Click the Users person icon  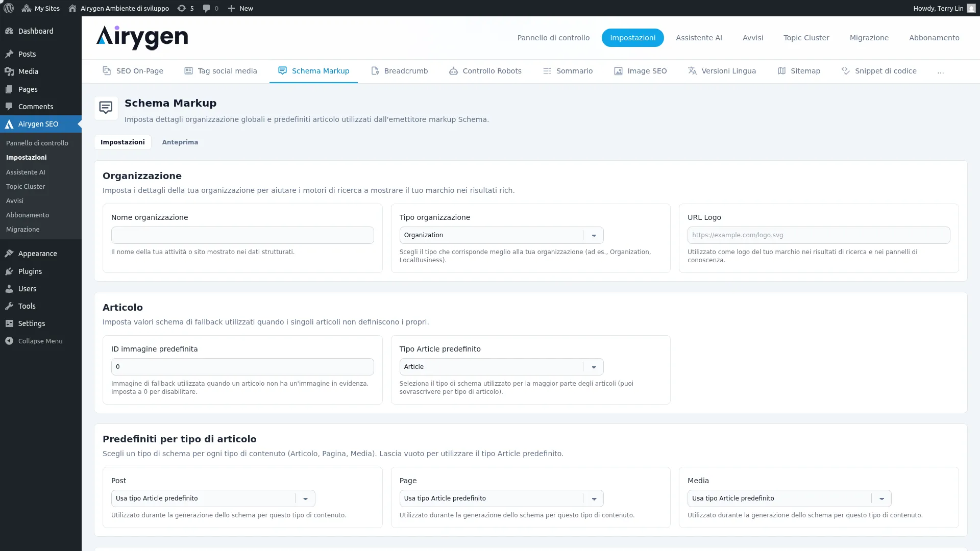point(9,289)
